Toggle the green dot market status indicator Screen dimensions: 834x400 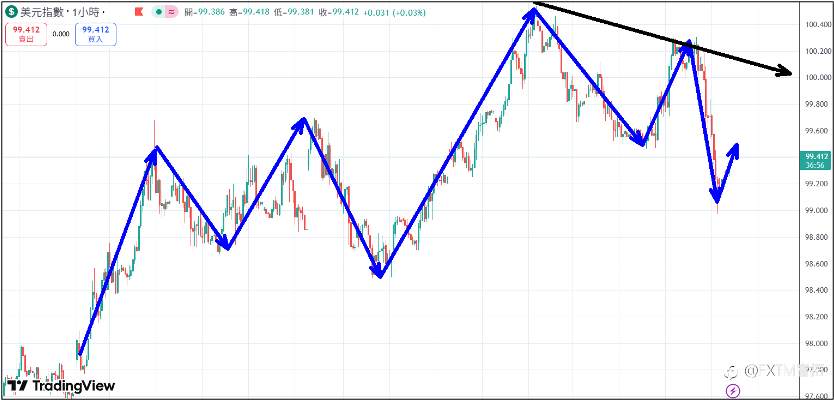(x=159, y=12)
